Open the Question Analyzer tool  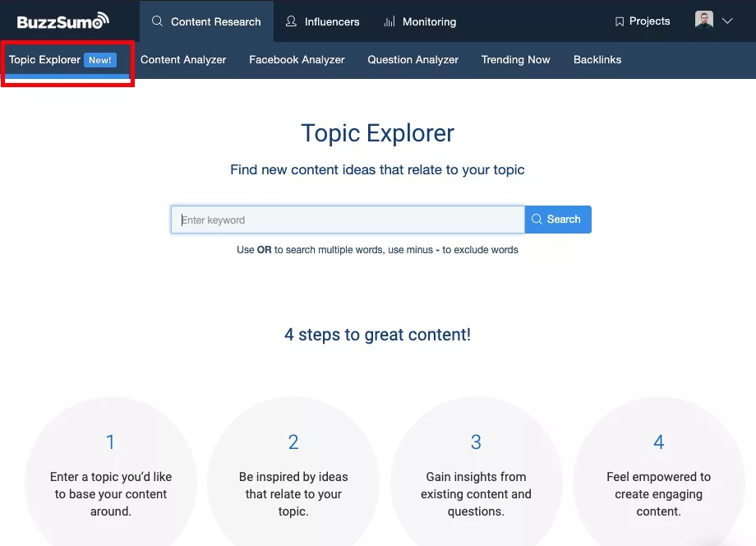click(x=413, y=59)
